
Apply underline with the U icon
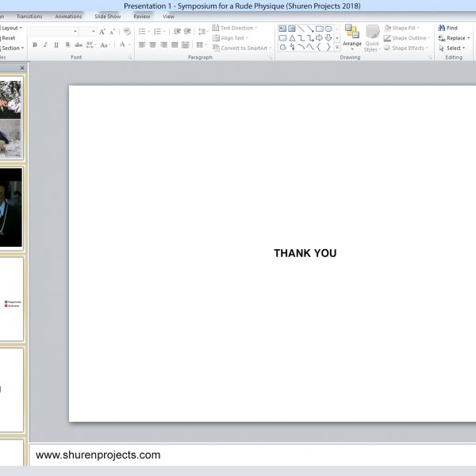56,45
